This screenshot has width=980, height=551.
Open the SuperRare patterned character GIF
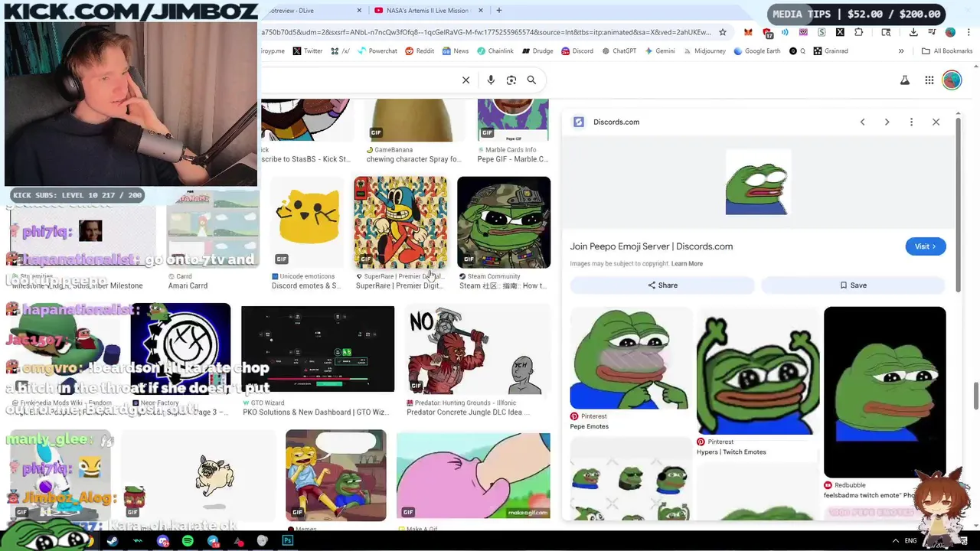400,223
